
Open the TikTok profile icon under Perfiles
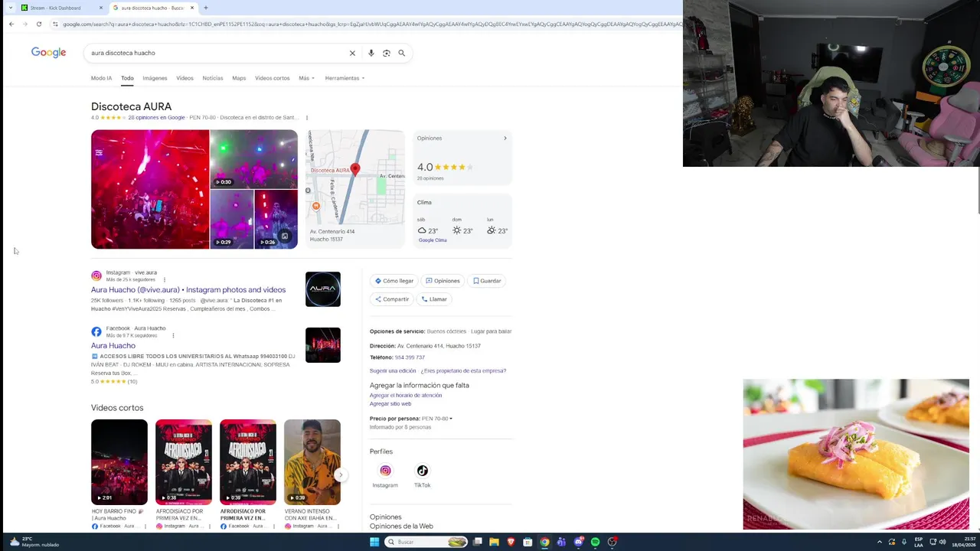click(x=422, y=471)
